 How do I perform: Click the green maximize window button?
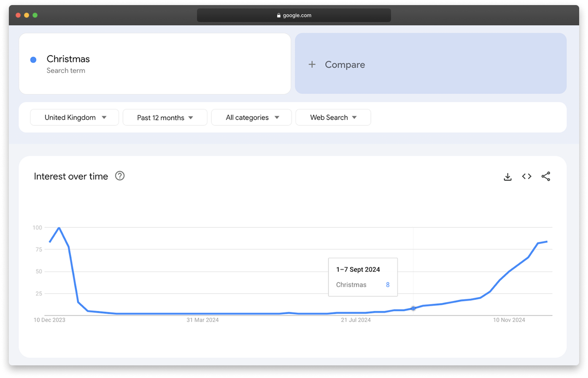pos(35,15)
